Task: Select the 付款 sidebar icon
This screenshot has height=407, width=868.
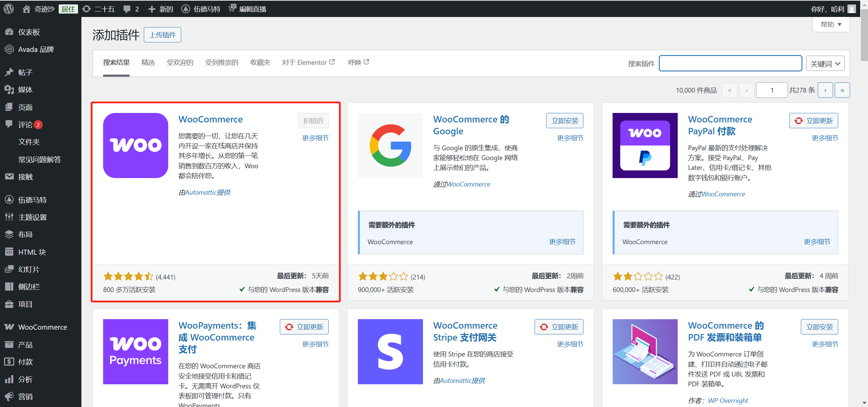Action: click(x=9, y=362)
